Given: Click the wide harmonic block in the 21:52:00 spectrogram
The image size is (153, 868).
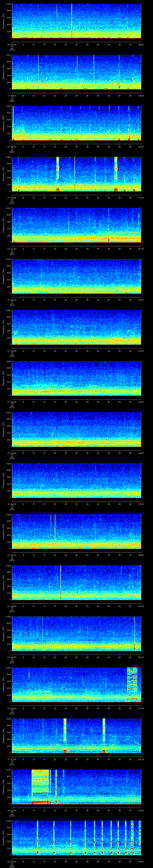Looking at the screenshot, I should pos(40,786).
